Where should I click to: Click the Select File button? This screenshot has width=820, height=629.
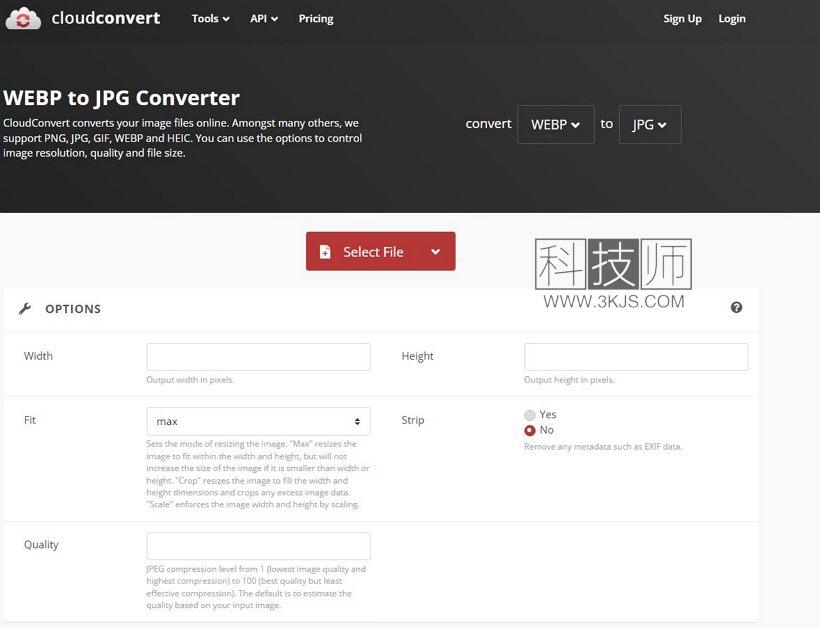click(x=381, y=251)
